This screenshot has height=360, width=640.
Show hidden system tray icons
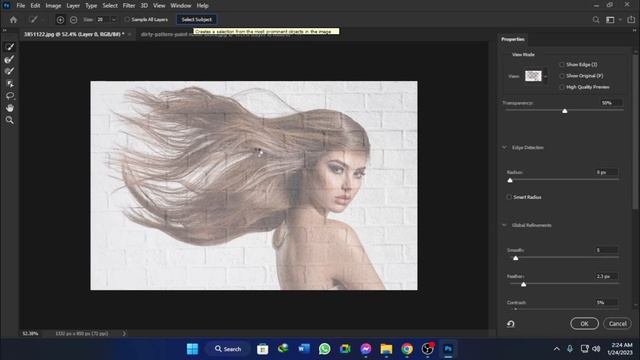click(x=556, y=349)
